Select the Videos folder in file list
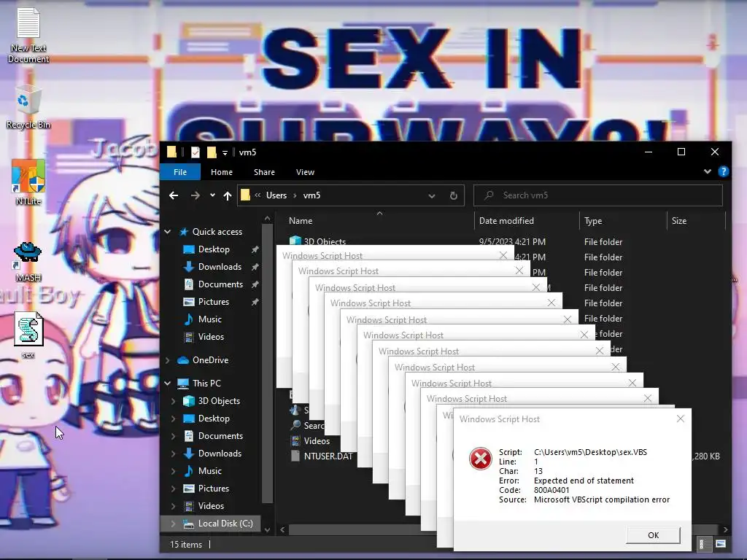Image resolution: width=747 pixels, height=560 pixels. [317, 441]
